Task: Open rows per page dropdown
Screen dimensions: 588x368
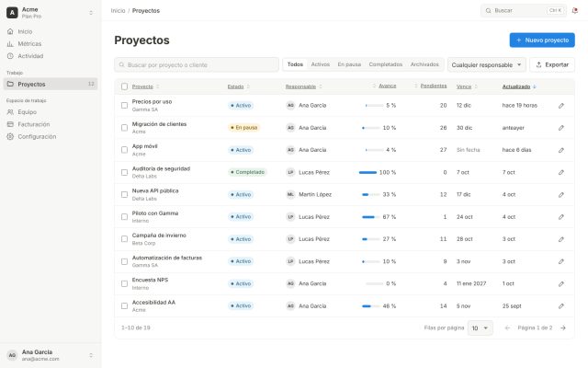Action: tap(480, 328)
